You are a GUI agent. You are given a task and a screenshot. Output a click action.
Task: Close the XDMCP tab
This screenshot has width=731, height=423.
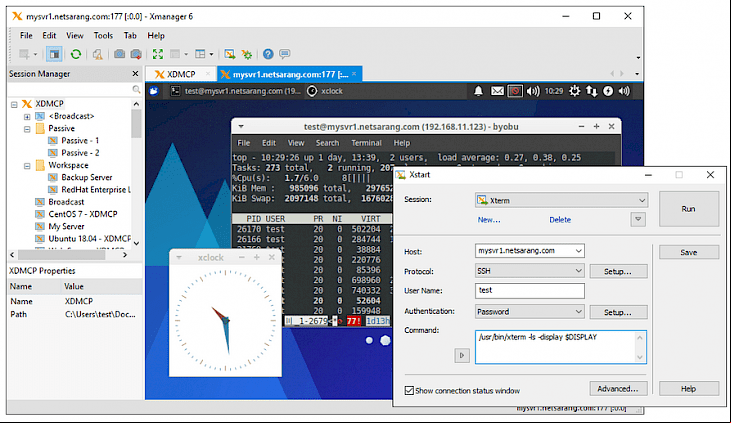(208, 74)
